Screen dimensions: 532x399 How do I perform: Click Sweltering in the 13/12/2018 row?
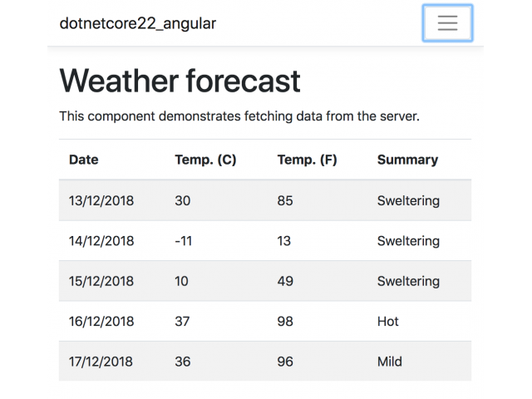tap(408, 200)
